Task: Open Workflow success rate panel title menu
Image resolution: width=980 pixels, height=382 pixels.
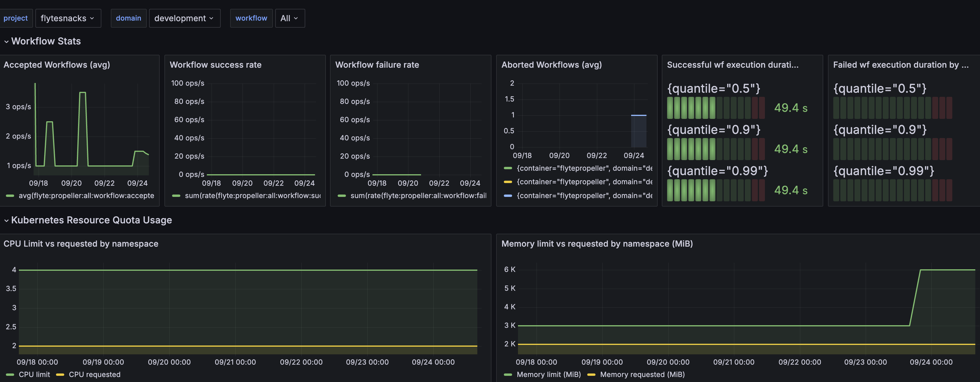Action: click(x=215, y=65)
